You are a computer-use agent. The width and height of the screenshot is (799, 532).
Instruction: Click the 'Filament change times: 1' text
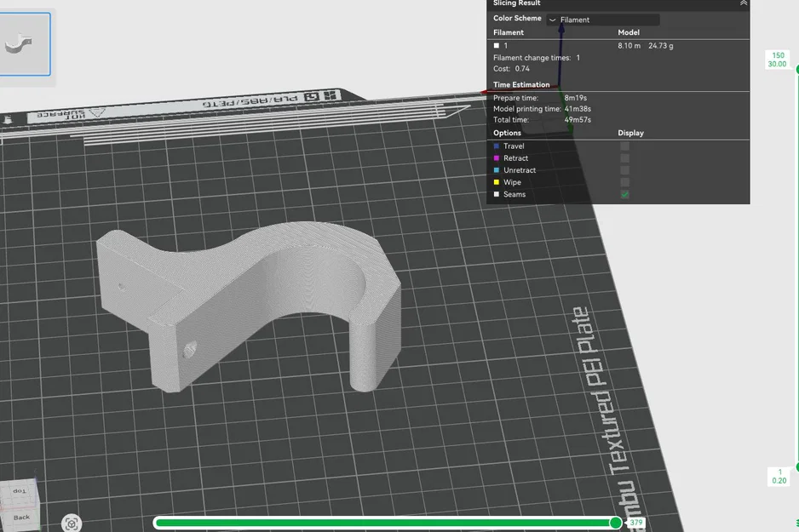click(537, 58)
